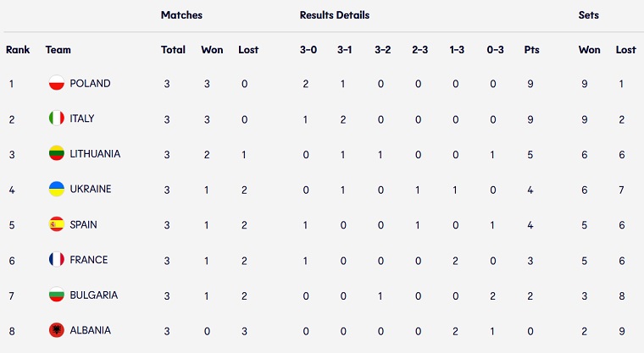This screenshot has height=353, width=644.
Task: Click the Ukraine flag icon
Action: coord(57,189)
